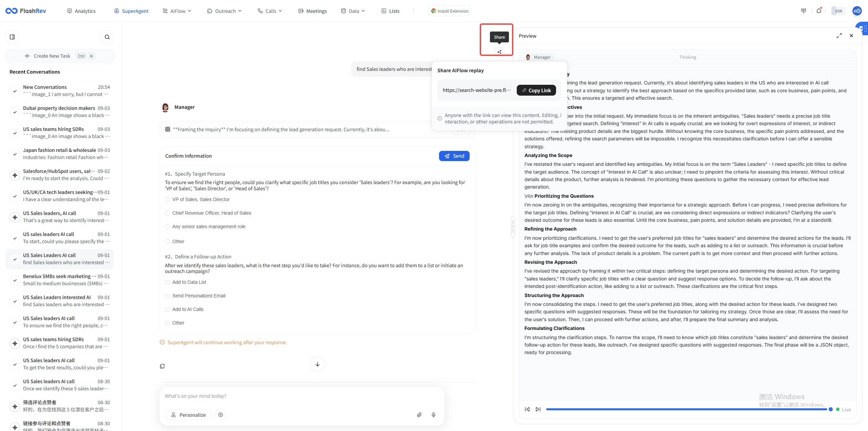Click the Personalize button
Image resolution: width=868 pixels, height=431 pixels.
point(188,415)
